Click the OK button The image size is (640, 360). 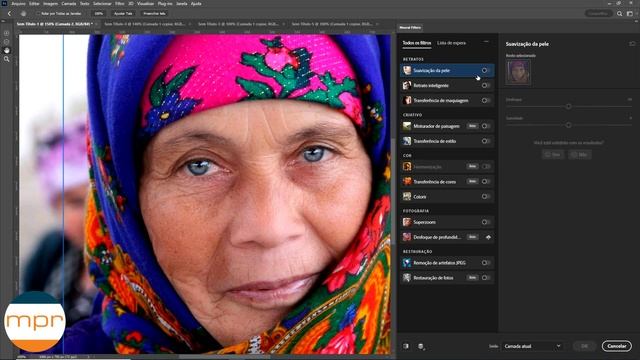(x=584, y=346)
